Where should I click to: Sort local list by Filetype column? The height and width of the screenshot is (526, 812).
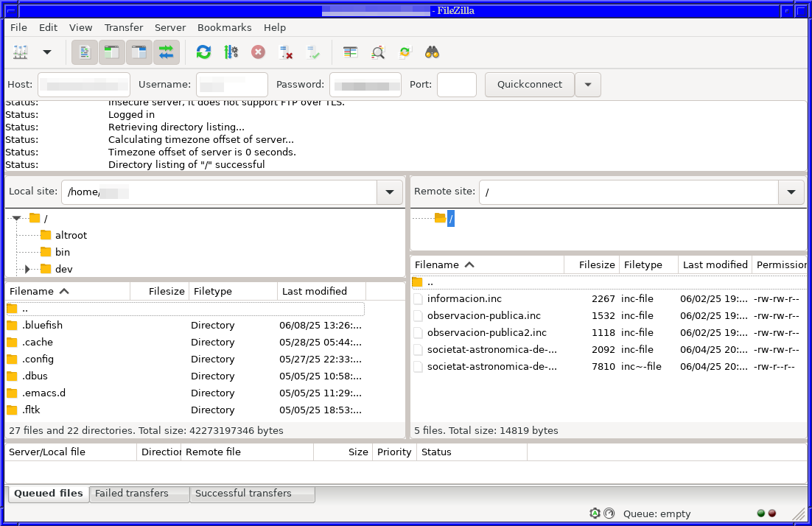click(x=233, y=291)
